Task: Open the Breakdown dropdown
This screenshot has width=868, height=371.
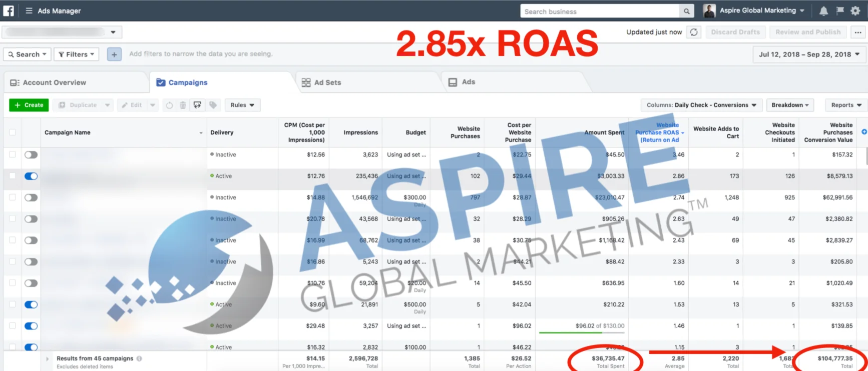Action: (x=790, y=105)
